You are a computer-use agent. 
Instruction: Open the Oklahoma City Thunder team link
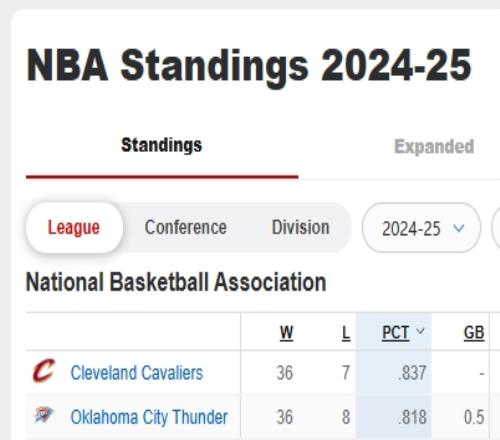click(x=149, y=417)
